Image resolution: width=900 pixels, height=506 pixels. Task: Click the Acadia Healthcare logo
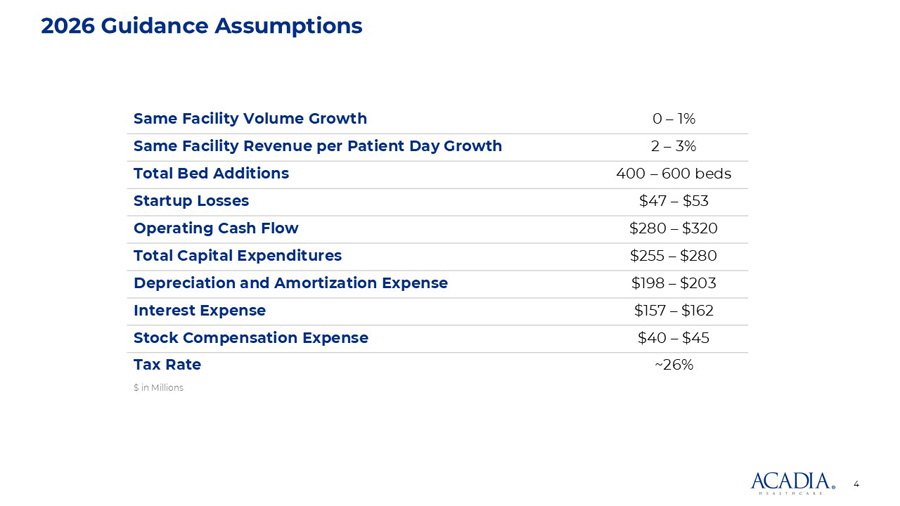tap(792, 482)
